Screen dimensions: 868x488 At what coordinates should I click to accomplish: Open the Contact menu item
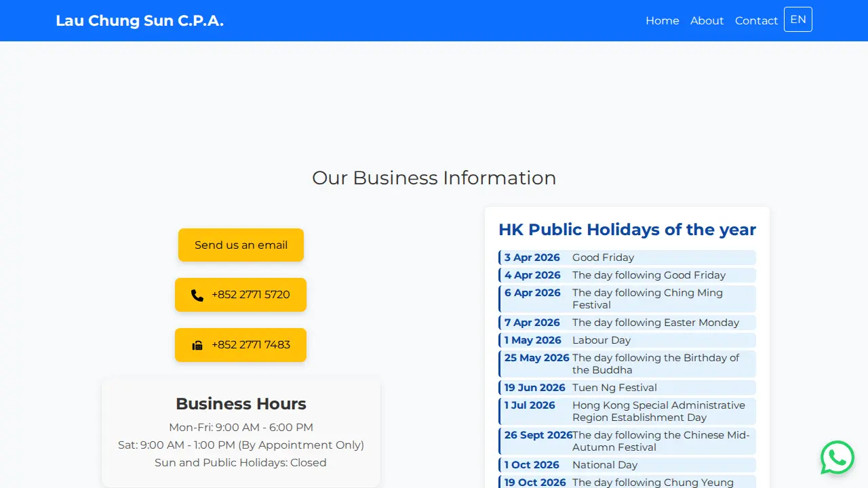click(x=756, y=21)
